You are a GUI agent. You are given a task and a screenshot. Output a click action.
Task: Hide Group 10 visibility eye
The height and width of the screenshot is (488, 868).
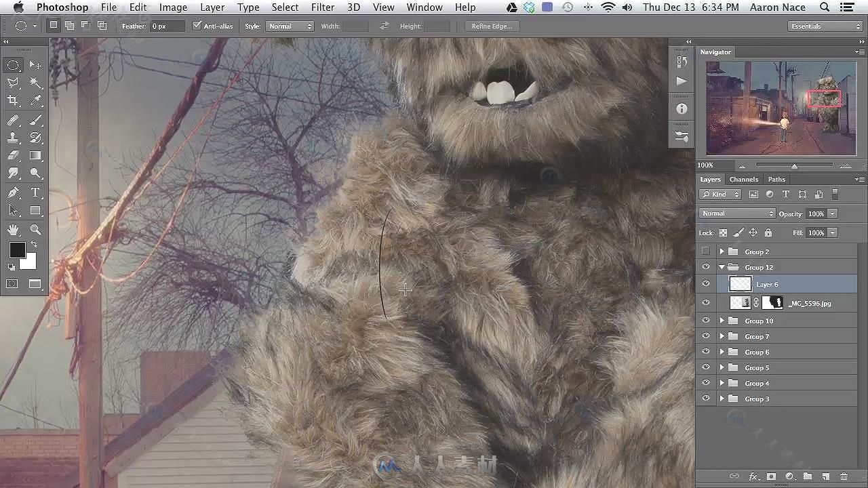[706, 321]
